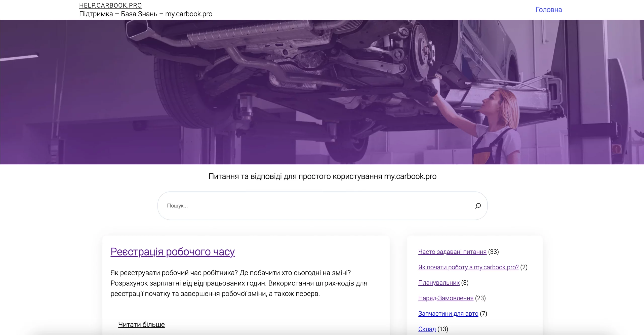This screenshot has height=335, width=644.
Task: Open the Планувальник category
Action: [x=439, y=283]
